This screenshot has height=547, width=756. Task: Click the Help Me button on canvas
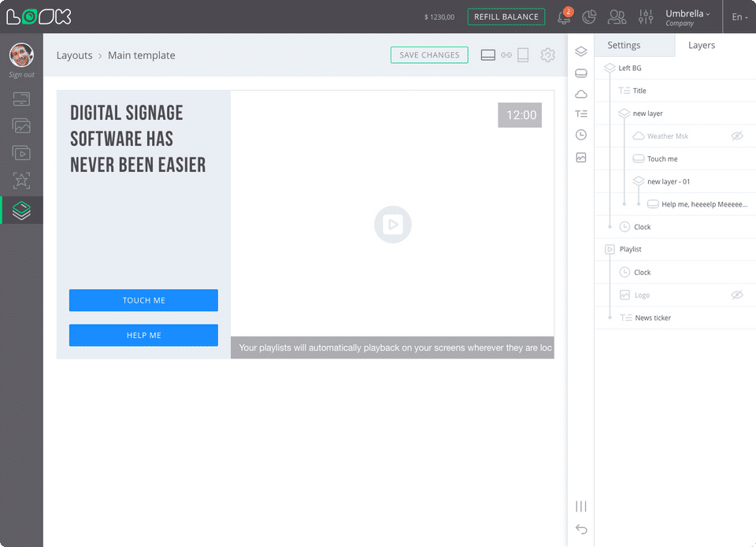(x=143, y=335)
